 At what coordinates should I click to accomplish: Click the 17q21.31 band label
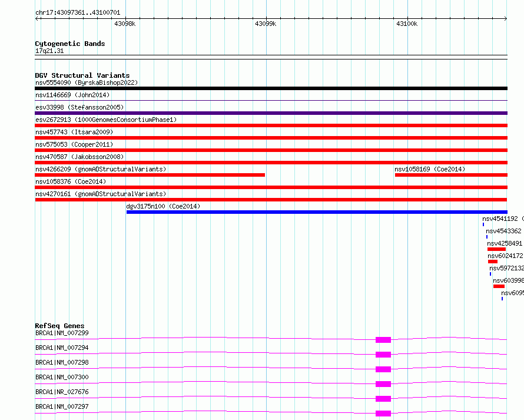[49, 51]
